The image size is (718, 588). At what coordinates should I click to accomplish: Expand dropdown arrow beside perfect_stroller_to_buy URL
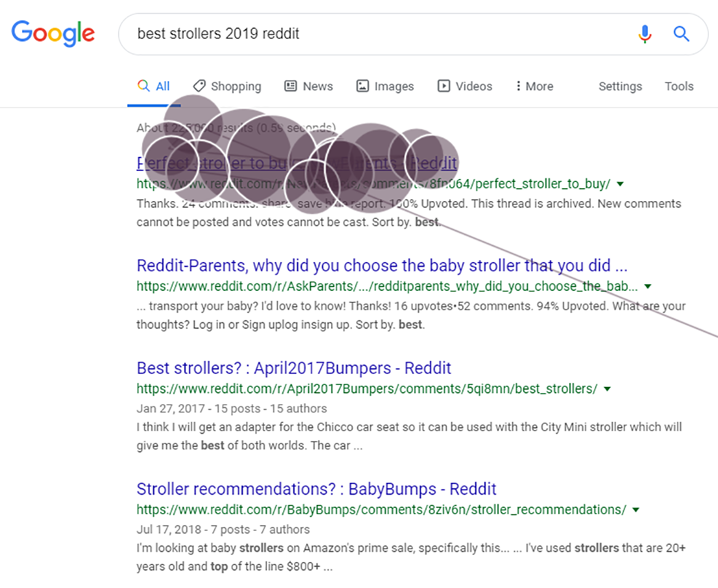[620, 184]
